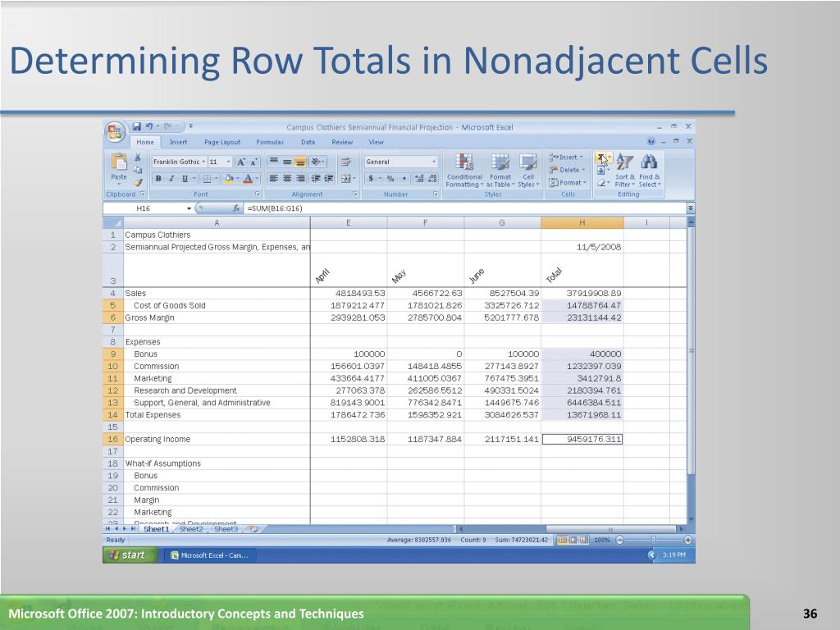Copy the selected cells
Image resolution: width=840 pixels, height=630 pixels.
point(138,170)
